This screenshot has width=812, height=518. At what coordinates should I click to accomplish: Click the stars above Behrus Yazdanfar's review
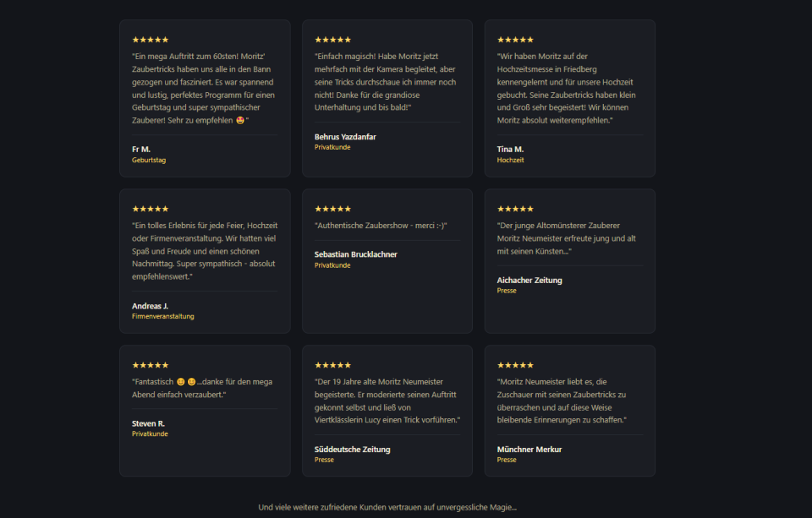pyautogui.click(x=333, y=40)
